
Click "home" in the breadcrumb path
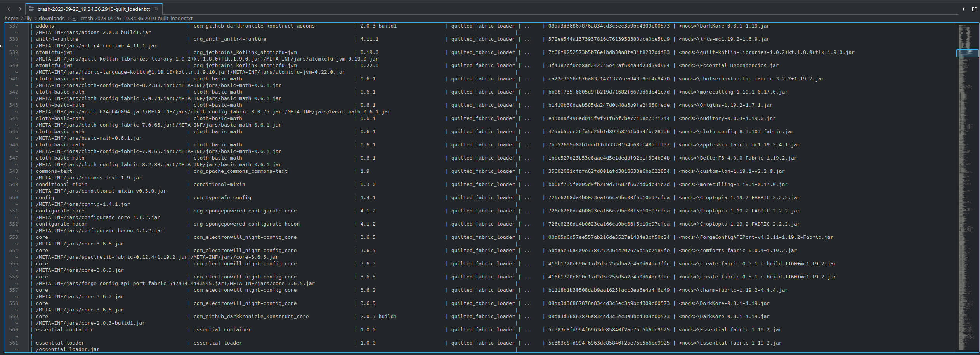pyautogui.click(x=11, y=18)
